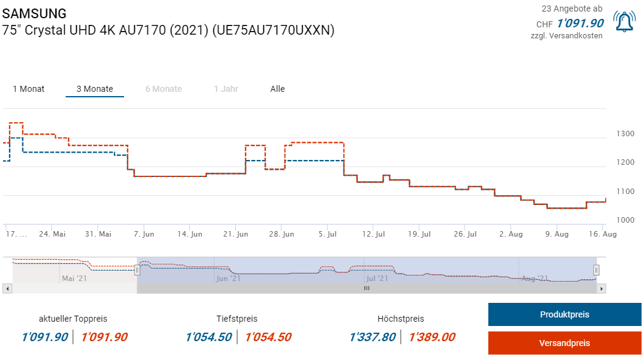
Task: Click the chart scrollbar right arrow
Action: pyautogui.click(x=601, y=289)
